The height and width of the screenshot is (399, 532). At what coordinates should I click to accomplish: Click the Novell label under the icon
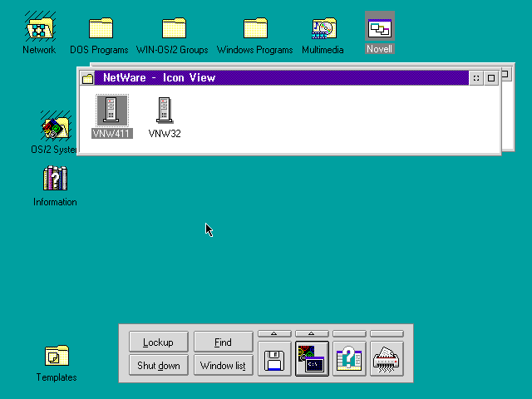(x=380, y=49)
